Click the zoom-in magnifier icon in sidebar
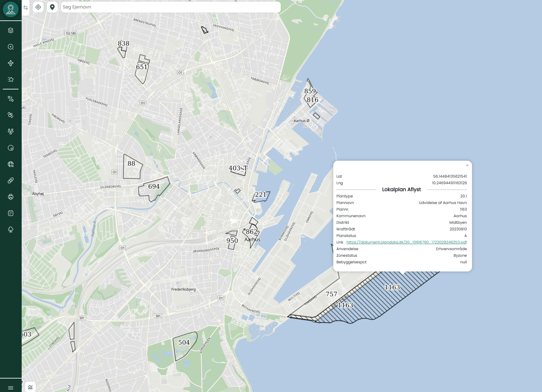Viewport: 542px width, 392px height. (11, 47)
